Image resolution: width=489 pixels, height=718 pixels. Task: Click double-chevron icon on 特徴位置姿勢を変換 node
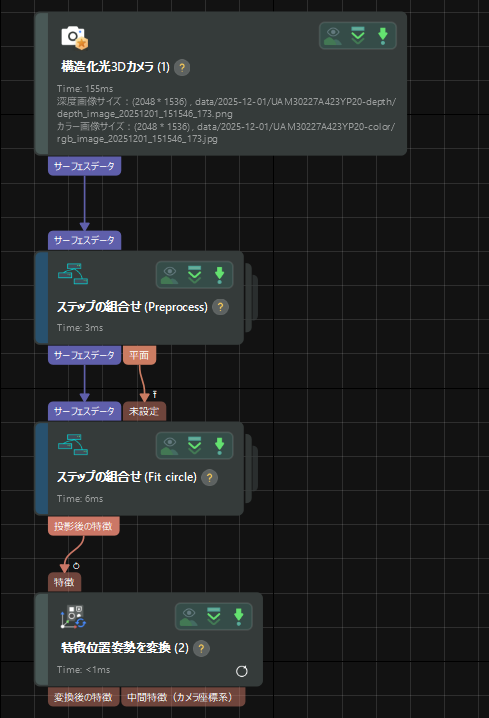[214, 616]
